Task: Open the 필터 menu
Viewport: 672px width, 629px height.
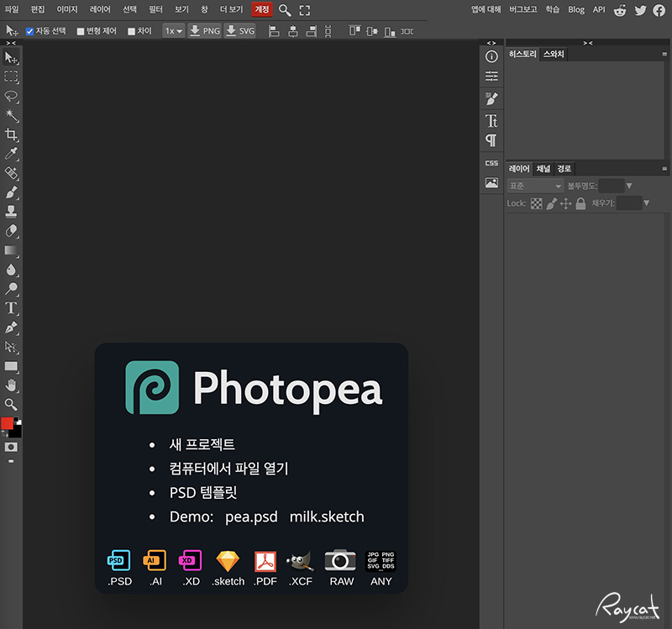Action: (x=155, y=9)
